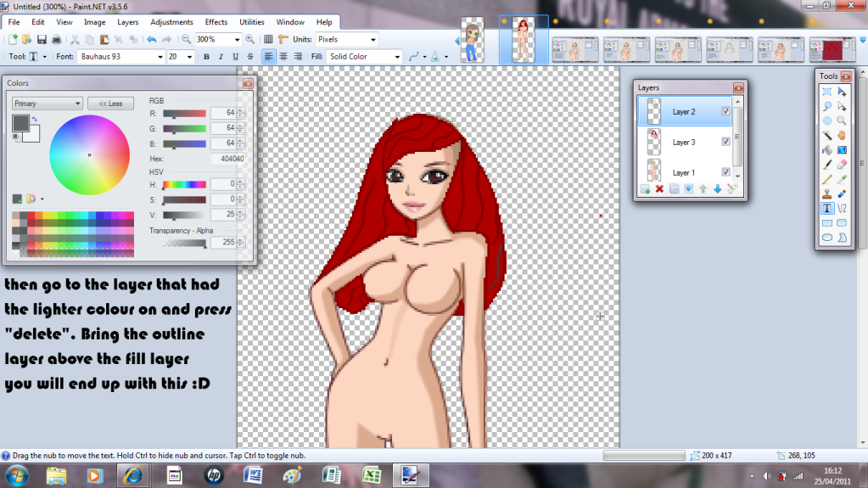Select the Recolor tool

(842, 194)
